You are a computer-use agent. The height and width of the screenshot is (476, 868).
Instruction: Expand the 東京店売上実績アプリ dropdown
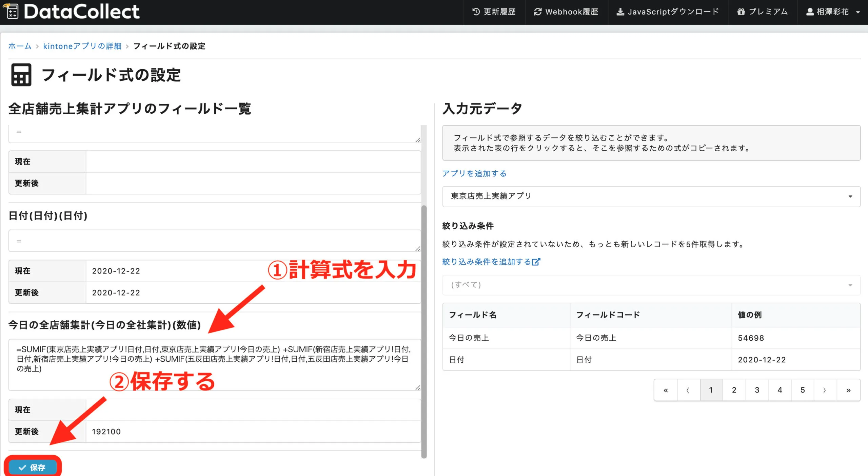pyautogui.click(x=651, y=196)
